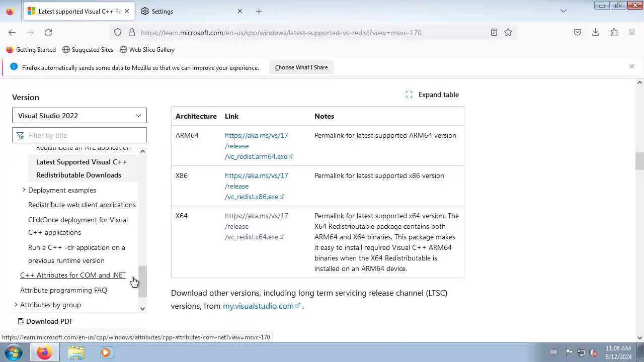The image size is (644, 362).
Task: Click the Filter by title field
Action: tap(79, 135)
